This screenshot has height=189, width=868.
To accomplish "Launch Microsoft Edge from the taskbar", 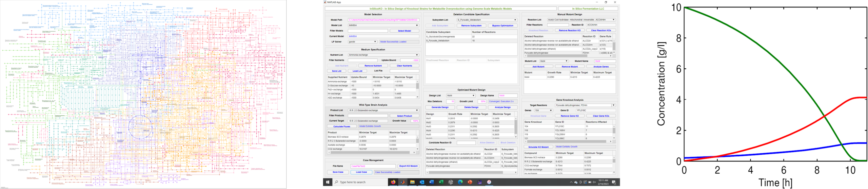I will click(x=460, y=182).
